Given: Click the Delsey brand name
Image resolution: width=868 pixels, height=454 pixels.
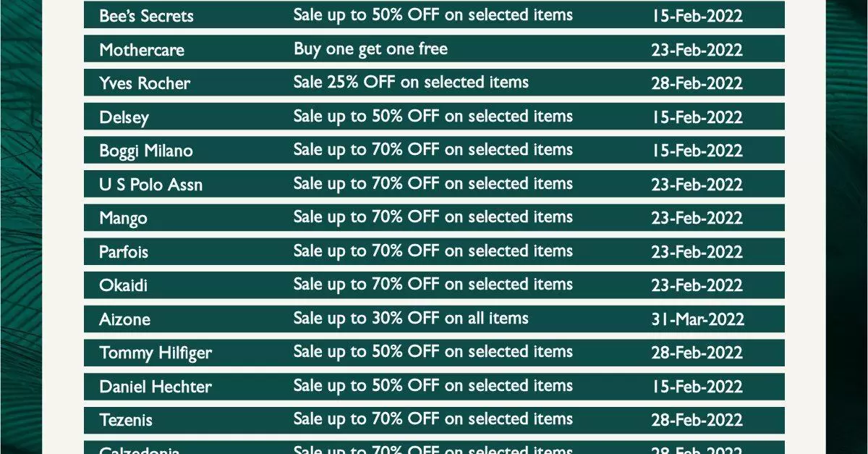Looking at the screenshot, I should pos(124,117).
